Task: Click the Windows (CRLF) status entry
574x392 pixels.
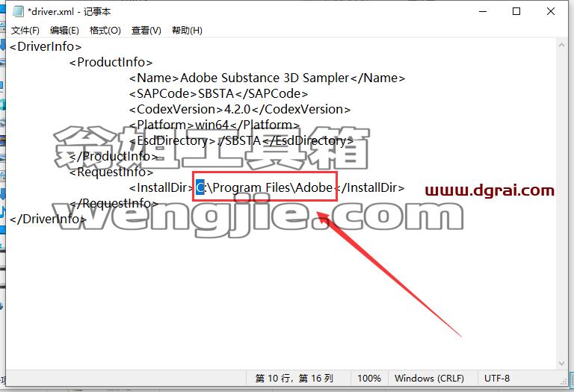Action: click(x=429, y=378)
